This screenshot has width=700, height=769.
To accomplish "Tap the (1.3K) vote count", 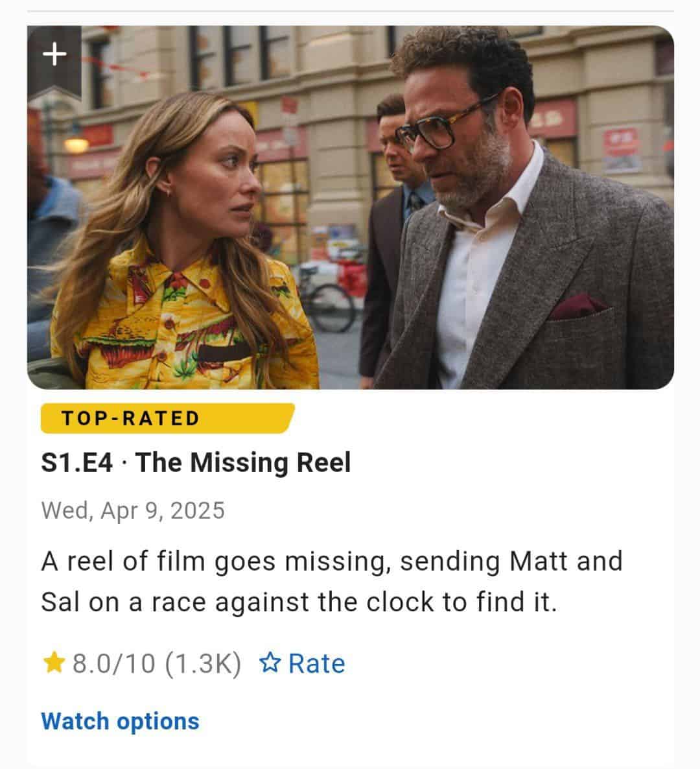I will tap(203, 663).
